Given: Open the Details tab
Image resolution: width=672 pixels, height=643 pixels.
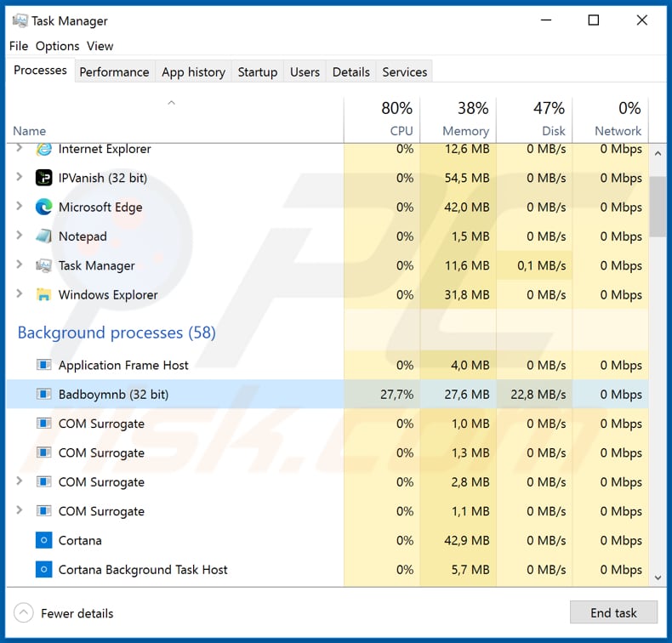Looking at the screenshot, I should coord(351,72).
